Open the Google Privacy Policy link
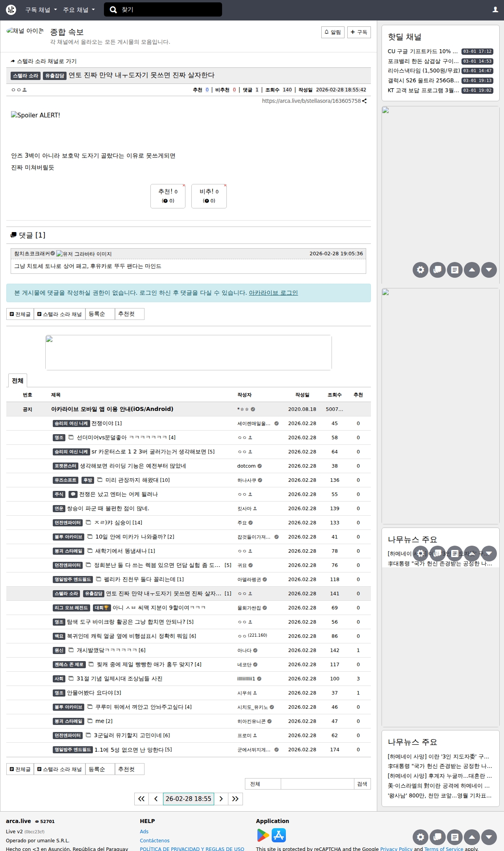The height and width of the screenshot is (851, 504). point(396,849)
